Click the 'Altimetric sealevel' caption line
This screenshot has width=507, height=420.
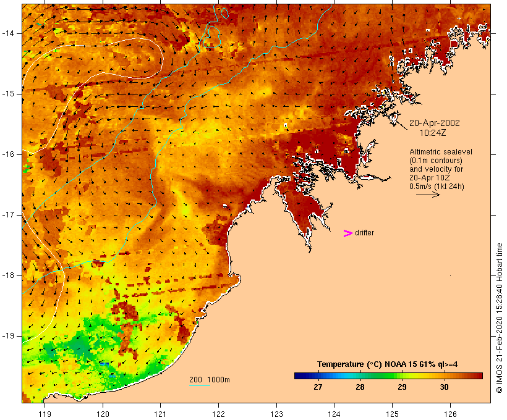(x=441, y=152)
